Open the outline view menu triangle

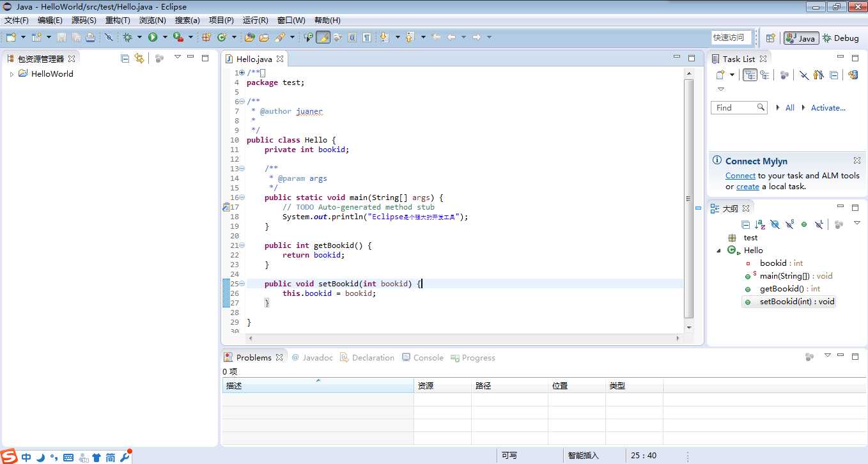[x=857, y=223]
